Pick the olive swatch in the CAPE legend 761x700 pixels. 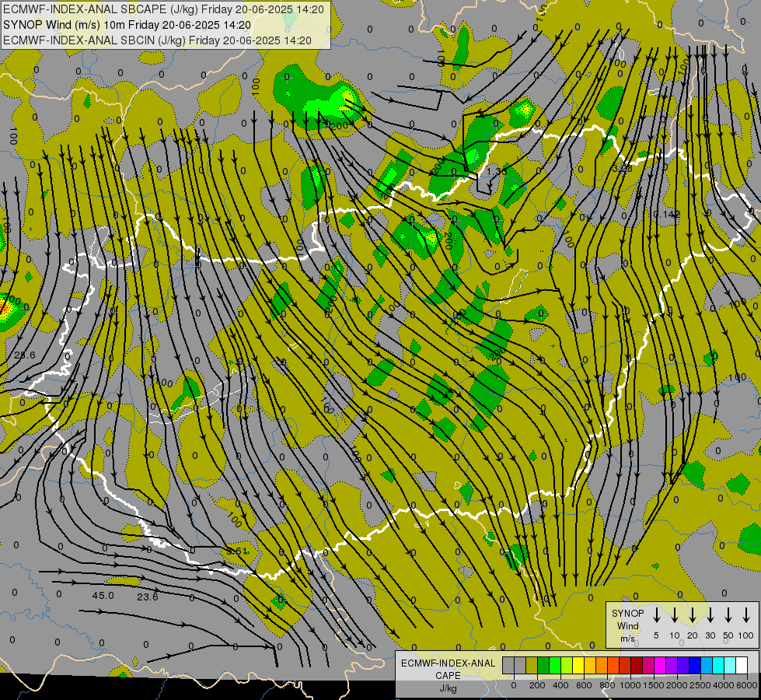pyautogui.click(x=532, y=665)
